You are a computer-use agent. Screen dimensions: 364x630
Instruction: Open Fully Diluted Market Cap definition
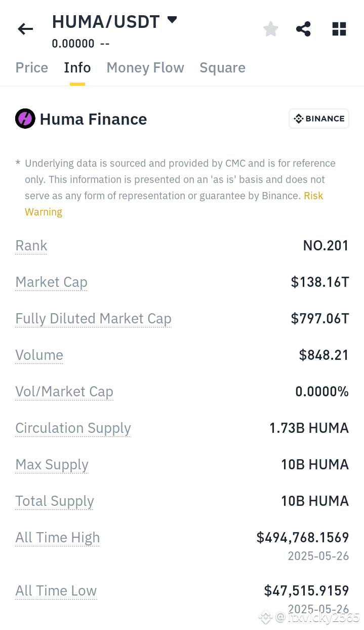[x=94, y=319]
